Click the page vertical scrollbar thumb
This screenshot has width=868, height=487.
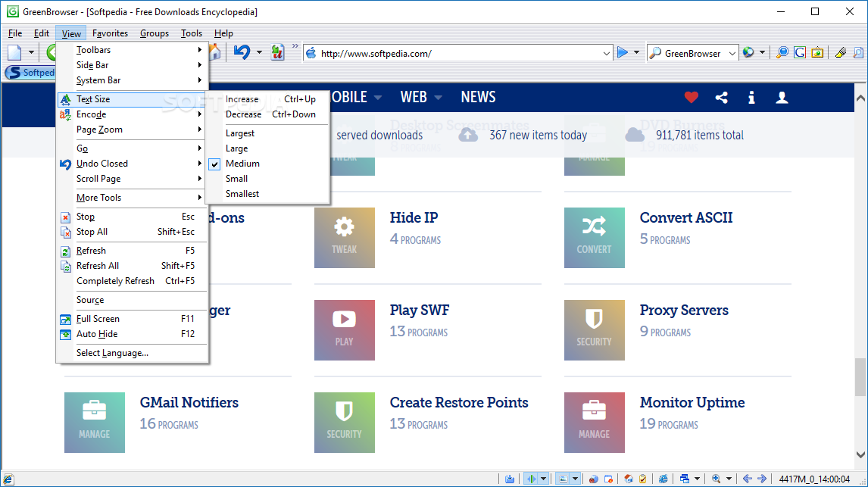860,377
